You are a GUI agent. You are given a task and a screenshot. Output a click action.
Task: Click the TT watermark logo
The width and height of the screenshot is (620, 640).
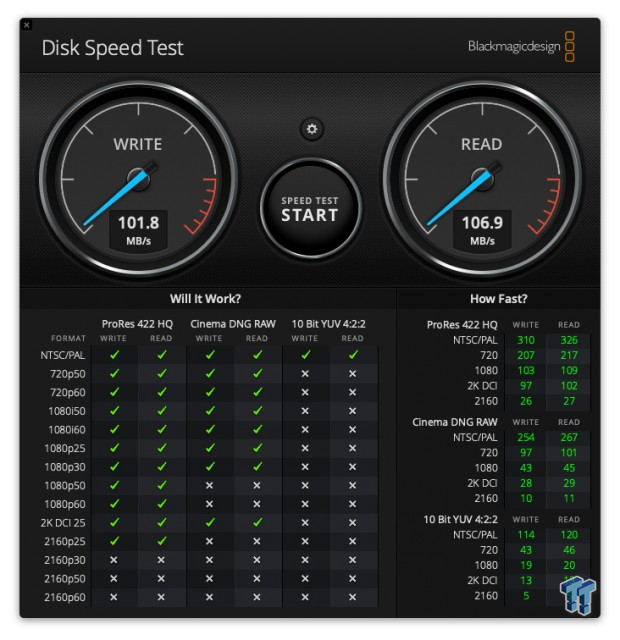point(578,596)
